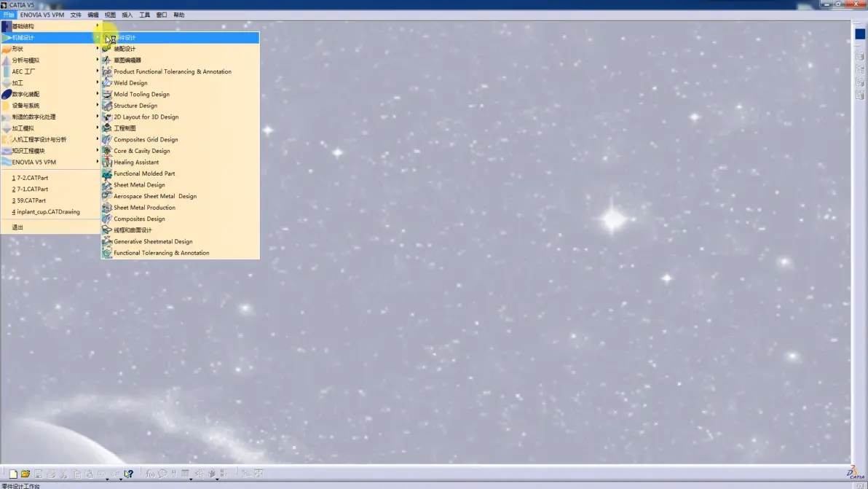
Task: Click the Weld Design workbench icon
Action: coord(107,83)
